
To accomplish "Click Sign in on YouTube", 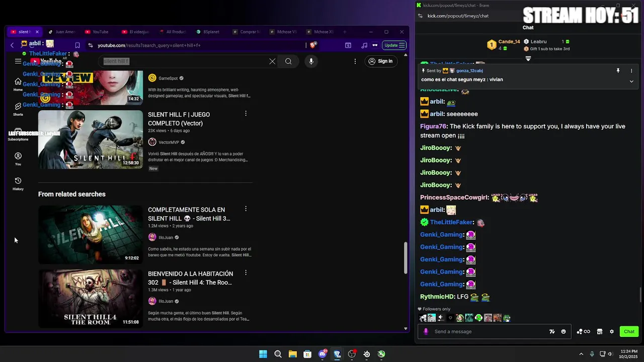I will [380, 61].
